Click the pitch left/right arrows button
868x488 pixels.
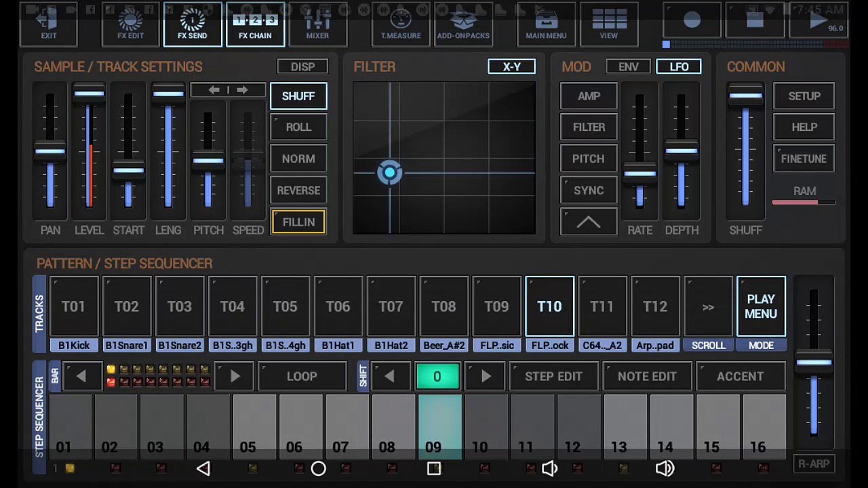[228, 90]
